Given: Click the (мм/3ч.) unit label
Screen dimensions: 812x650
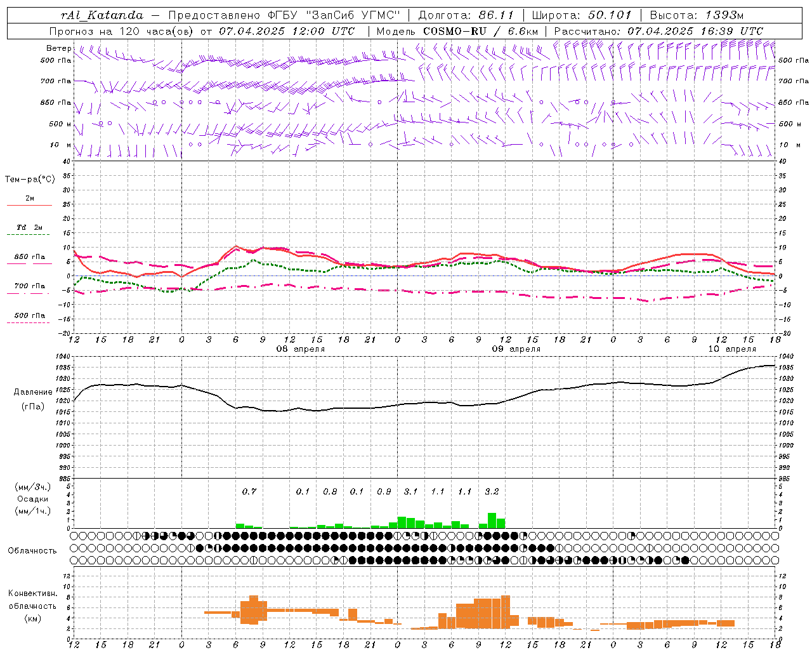Looking at the screenshot, I should 32,487.
